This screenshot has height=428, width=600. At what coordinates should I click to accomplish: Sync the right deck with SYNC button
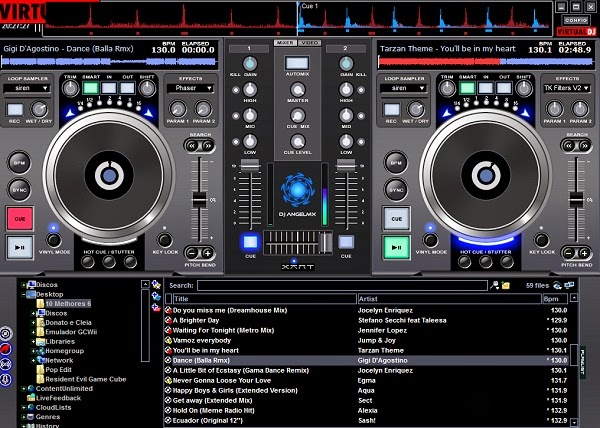[x=396, y=190]
